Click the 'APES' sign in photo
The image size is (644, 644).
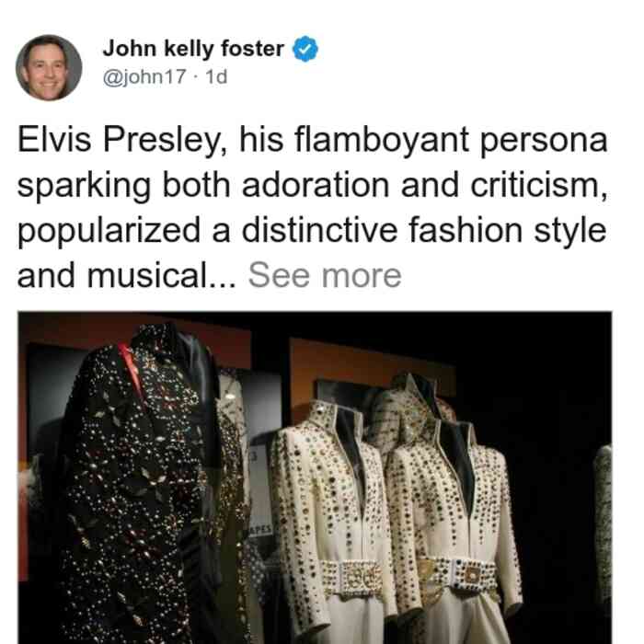[x=260, y=529]
